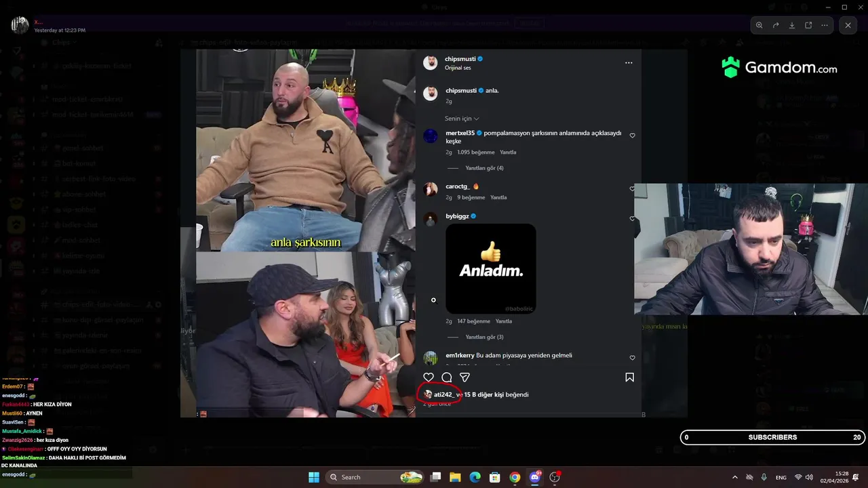868x488 pixels.
Task: Open Wi-Fi network settings in tray
Action: tap(798, 477)
